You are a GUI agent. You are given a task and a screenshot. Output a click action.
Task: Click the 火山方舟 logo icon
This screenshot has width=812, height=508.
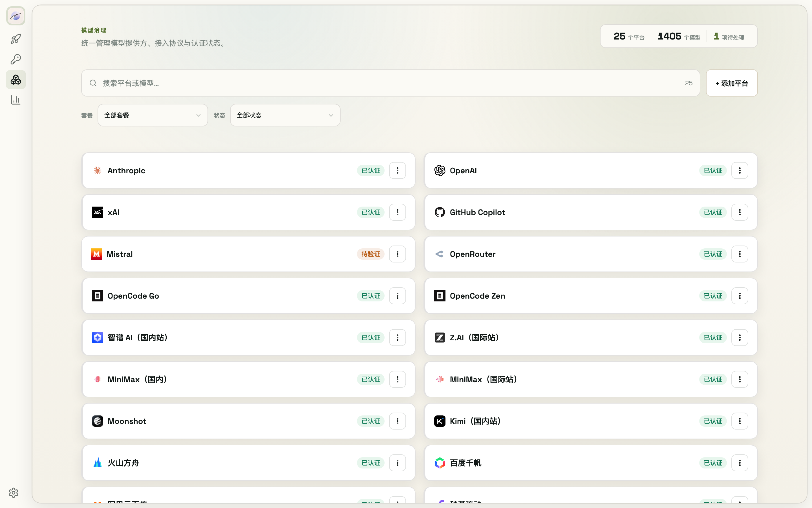click(x=98, y=463)
